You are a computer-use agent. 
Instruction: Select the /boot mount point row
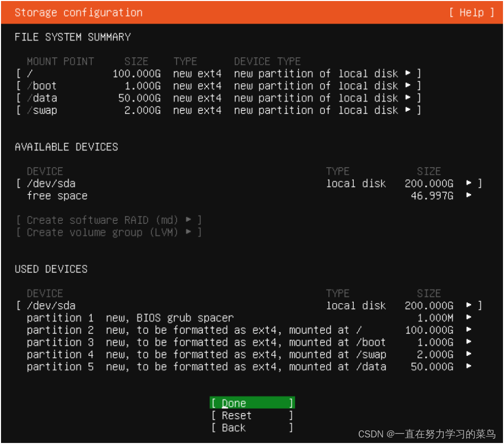point(219,86)
